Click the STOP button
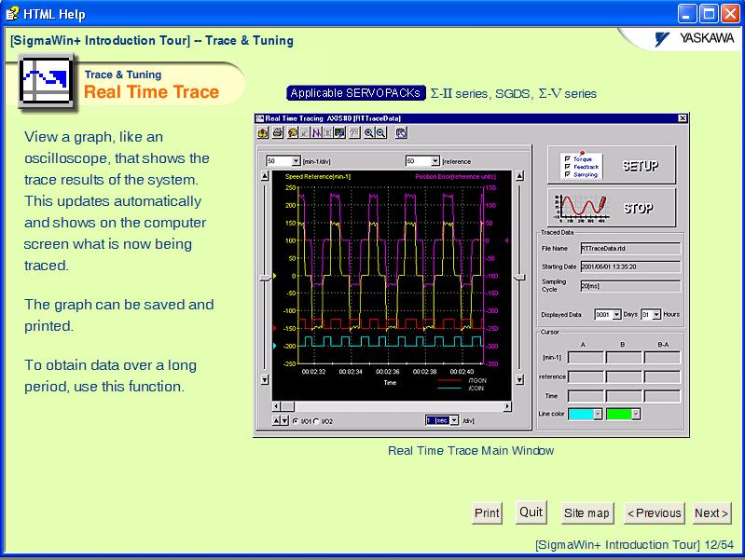Screen dimensions: 745x560 click(x=612, y=208)
